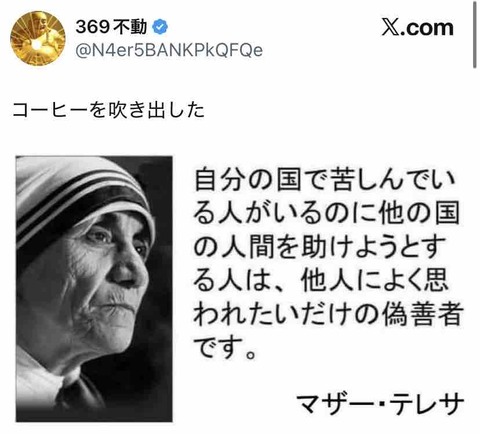
Task: Click the マザー・テレサ attribution caption
Action: (x=380, y=403)
